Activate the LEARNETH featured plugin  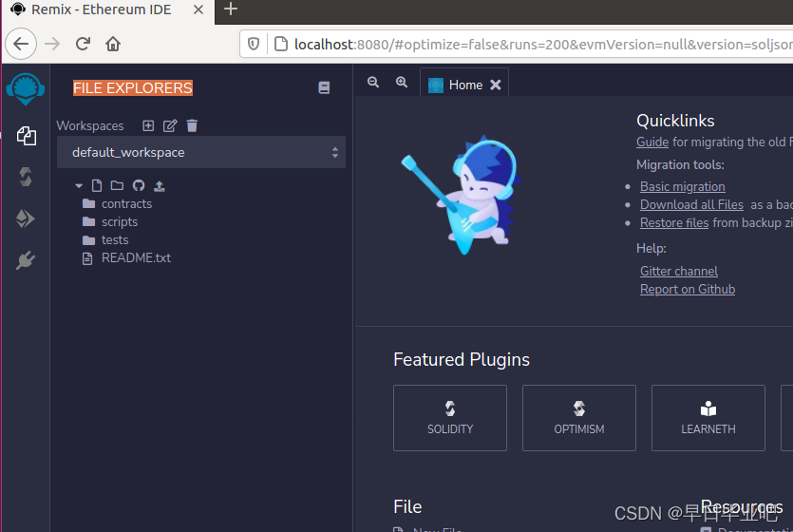click(708, 418)
